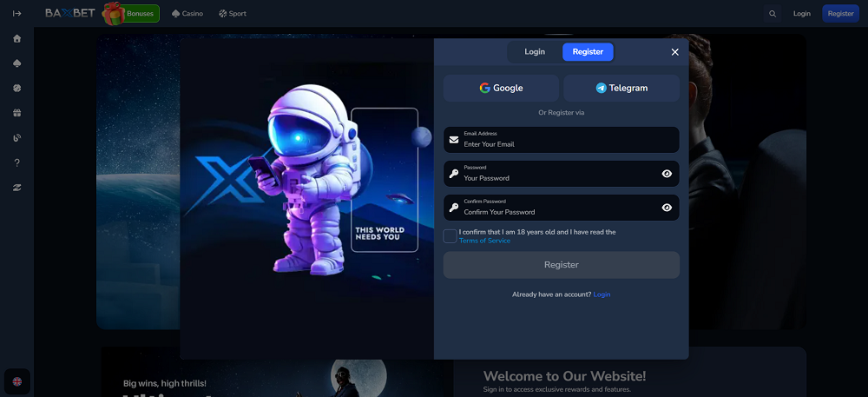
Task: Sign up using the Telegram button
Action: click(621, 88)
